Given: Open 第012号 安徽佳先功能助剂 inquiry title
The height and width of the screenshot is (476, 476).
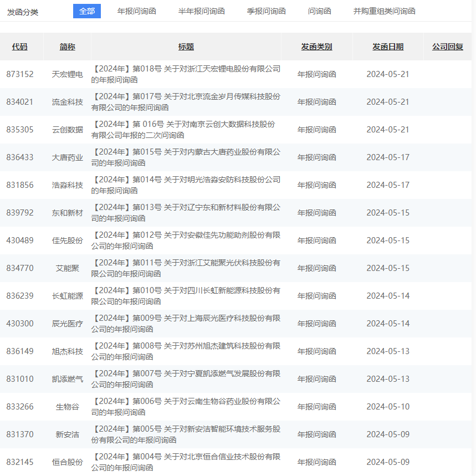Looking at the screenshot, I should [186, 240].
